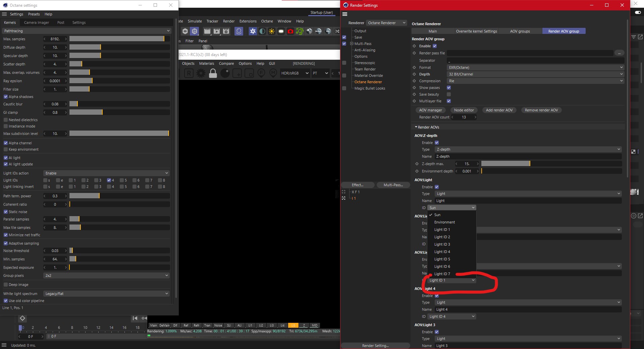Viewport: 644px width, 349px height.
Task: Click the hexagon eye viewport icon
Action: coord(185,31)
